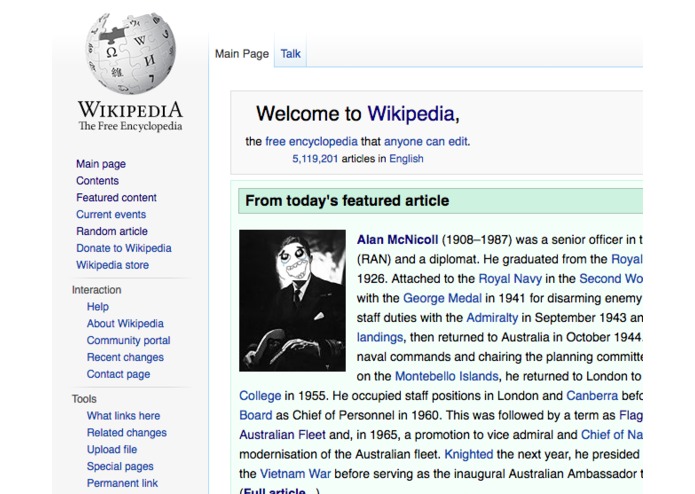The height and width of the screenshot is (494, 695).
Task: Click the Tools section heading
Action: pos(84,399)
